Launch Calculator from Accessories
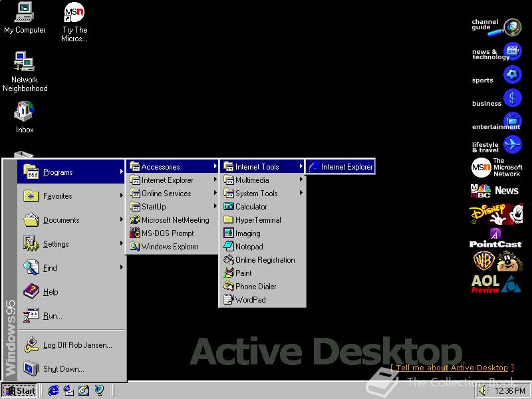Screen dimensions: 532x399 (263, 207)
